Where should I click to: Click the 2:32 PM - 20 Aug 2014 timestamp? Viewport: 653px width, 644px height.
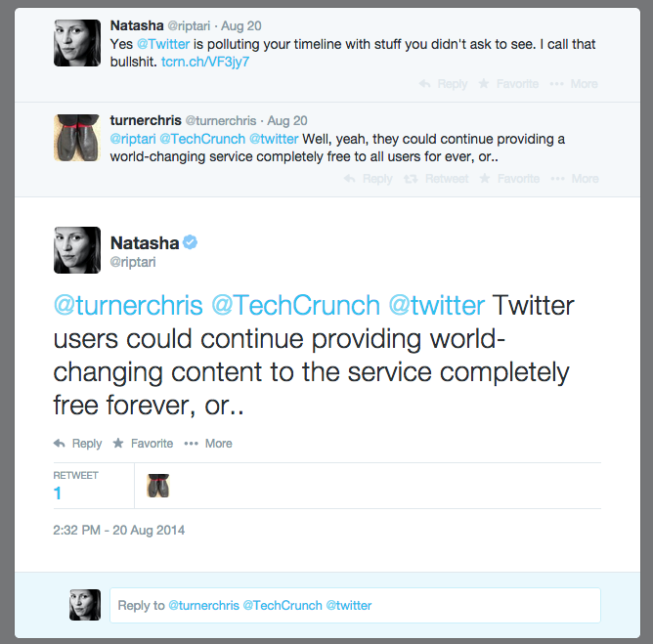(119, 530)
